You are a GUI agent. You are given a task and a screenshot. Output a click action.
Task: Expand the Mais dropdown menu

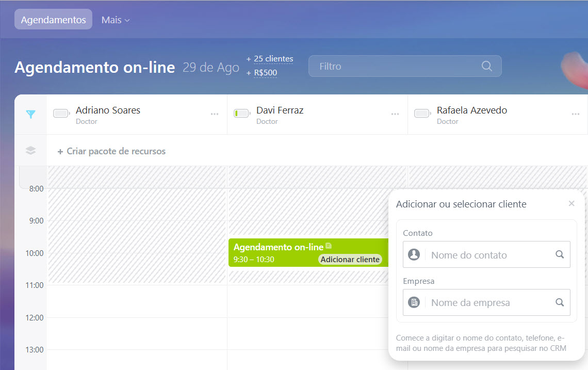116,20
